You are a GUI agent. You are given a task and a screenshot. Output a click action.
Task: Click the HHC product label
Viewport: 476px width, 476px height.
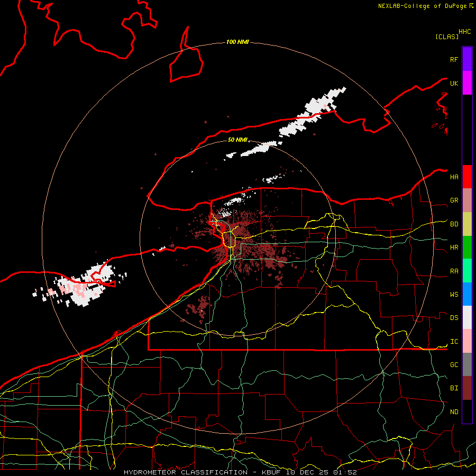tap(464, 32)
